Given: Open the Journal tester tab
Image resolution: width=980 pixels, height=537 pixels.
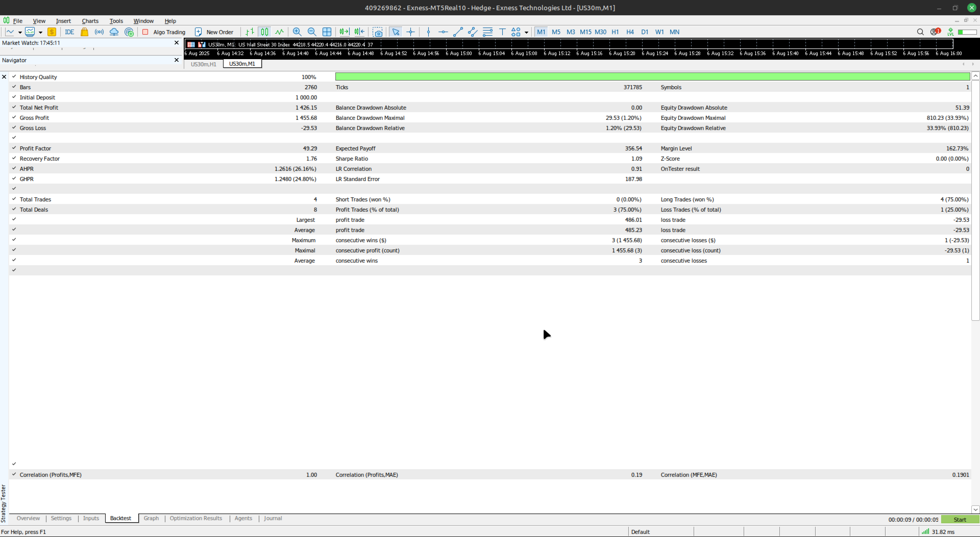Looking at the screenshot, I should tap(273, 518).
